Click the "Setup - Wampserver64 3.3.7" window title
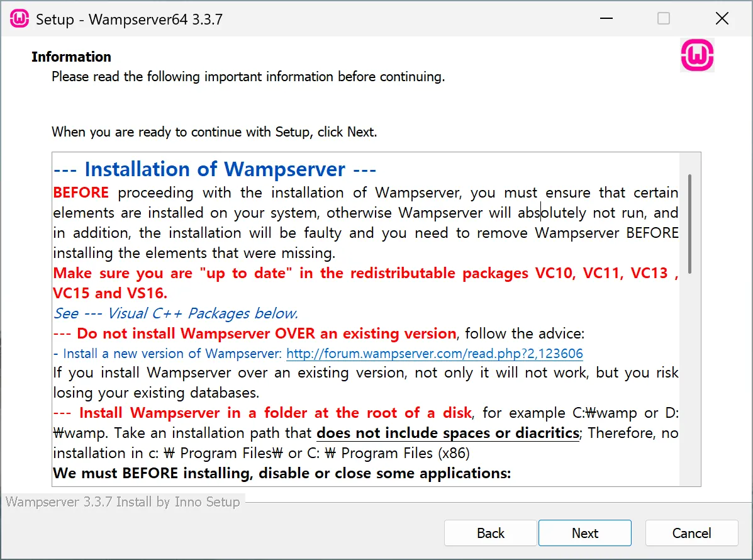This screenshot has width=753, height=560. (129, 19)
